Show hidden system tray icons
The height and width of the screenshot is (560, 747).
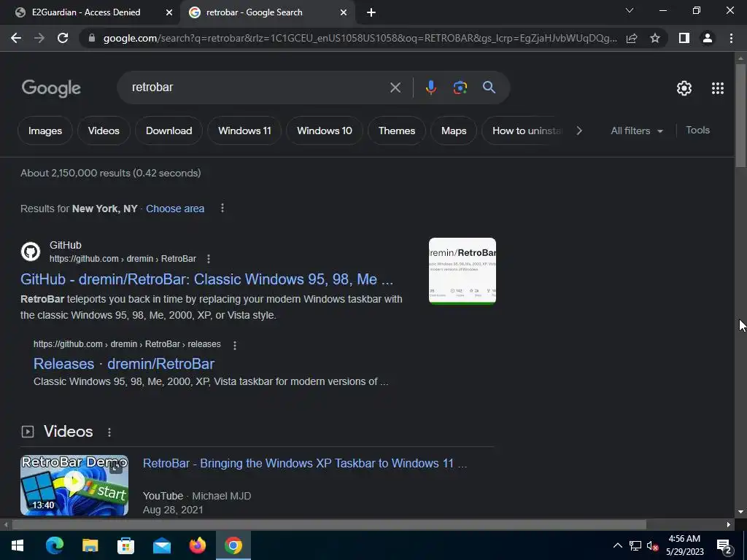(x=617, y=545)
